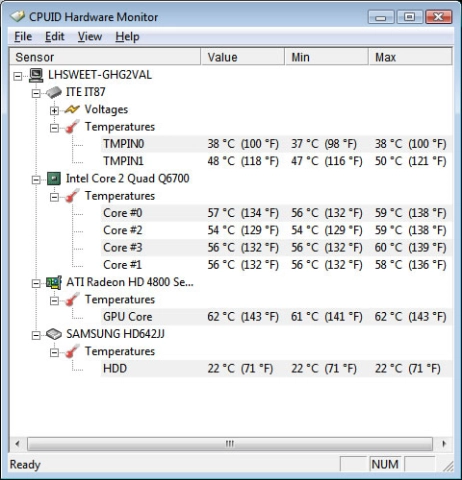Open the File menu
The image size is (462, 480).
pos(23,36)
